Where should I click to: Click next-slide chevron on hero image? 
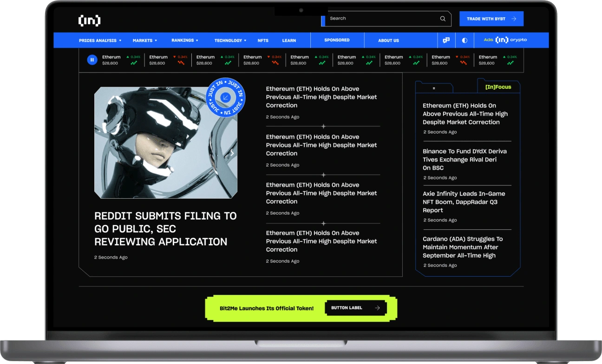point(232,152)
